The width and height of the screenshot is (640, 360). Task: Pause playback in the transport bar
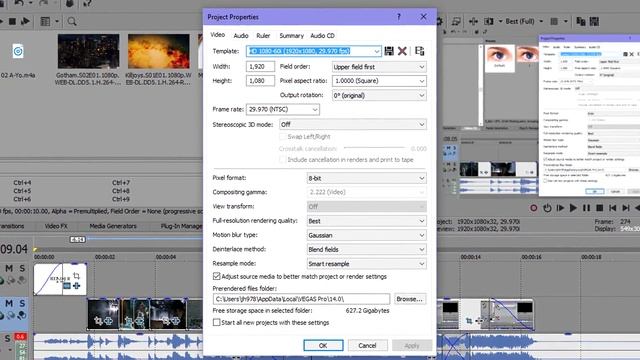pyautogui.click(x=586, y=208)
